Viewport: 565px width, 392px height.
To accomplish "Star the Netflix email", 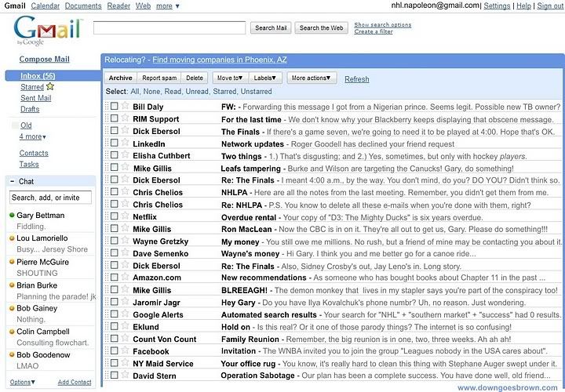I will click(125, 216).
